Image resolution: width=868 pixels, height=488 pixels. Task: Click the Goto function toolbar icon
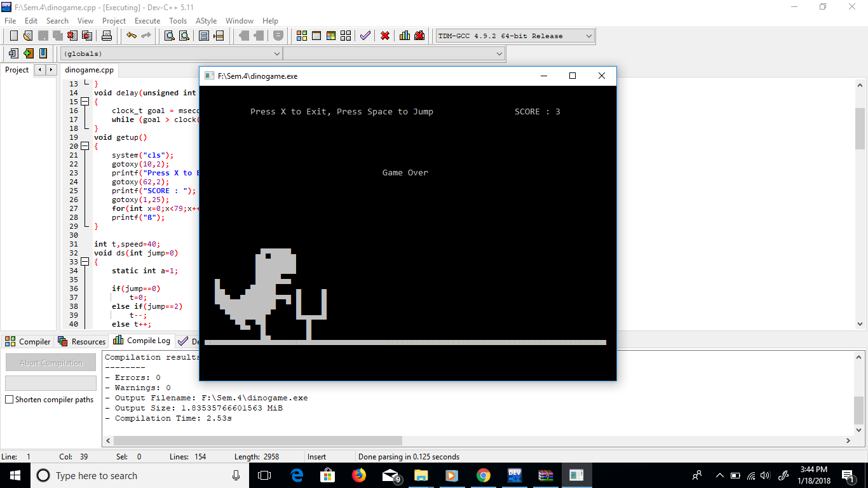coord(204,36)
